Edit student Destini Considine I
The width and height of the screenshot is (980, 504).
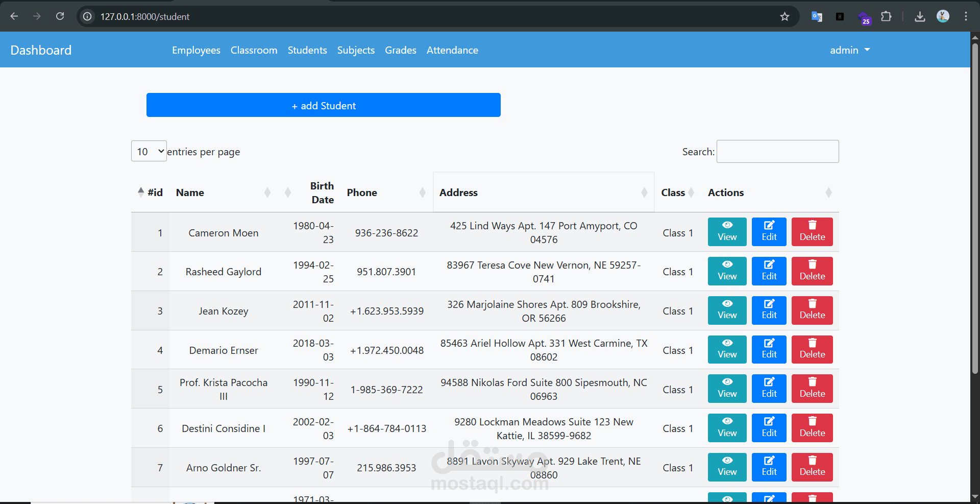[x=769, y=428]
